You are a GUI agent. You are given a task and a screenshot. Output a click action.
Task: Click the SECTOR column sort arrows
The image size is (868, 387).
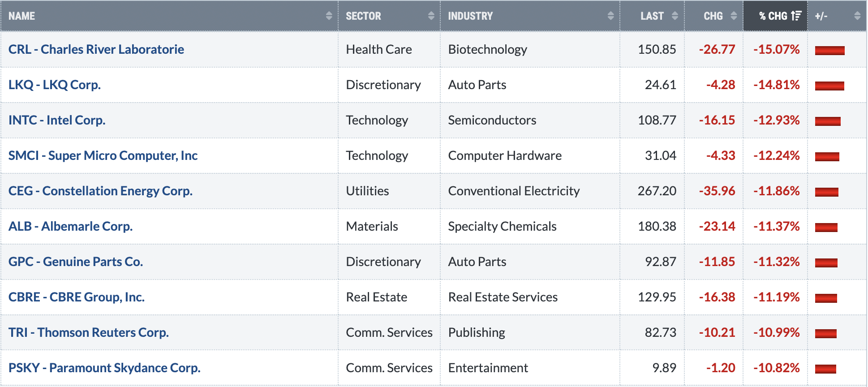pos(431,16)
